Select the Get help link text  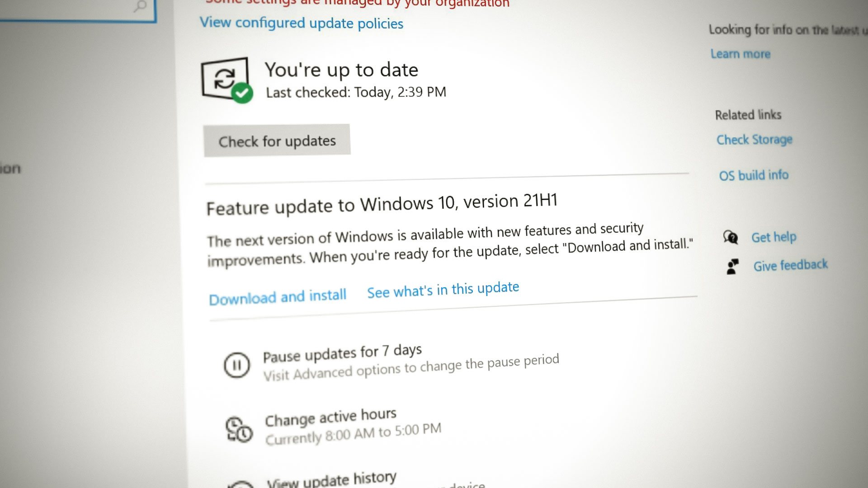[774, 237]
